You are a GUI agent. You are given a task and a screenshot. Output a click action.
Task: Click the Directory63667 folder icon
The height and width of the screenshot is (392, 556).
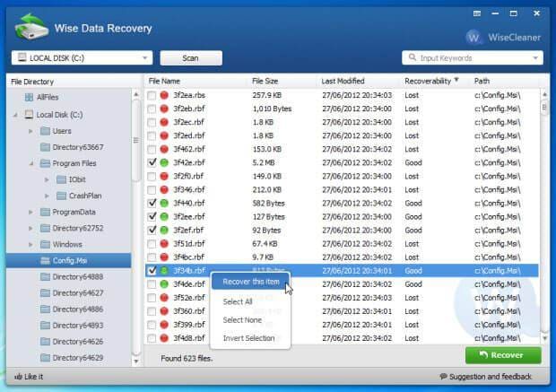pos(45,147)
